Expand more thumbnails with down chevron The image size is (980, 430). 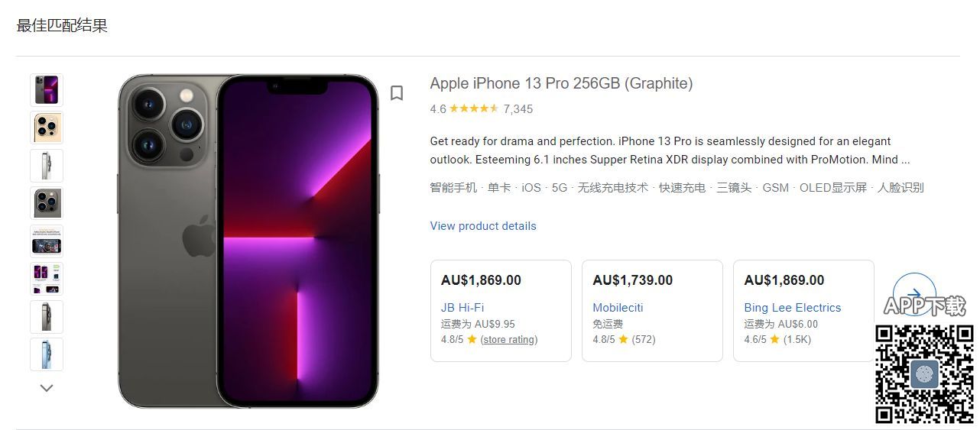pos(47,388)
